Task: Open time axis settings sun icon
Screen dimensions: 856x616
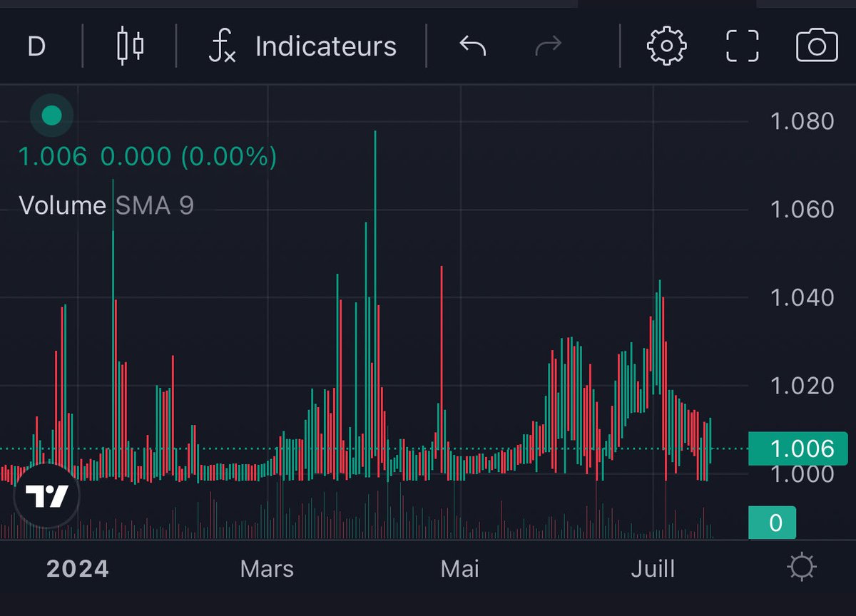Action: (x=801, y=568)
